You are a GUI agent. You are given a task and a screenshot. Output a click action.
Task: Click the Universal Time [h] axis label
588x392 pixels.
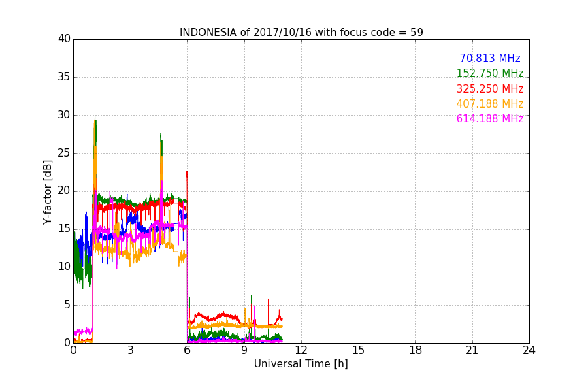coord(301,364)
